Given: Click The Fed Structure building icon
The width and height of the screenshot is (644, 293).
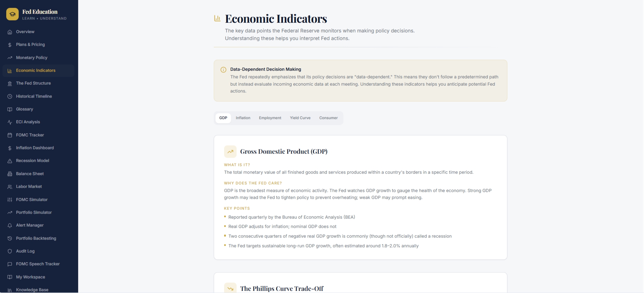Looking at the screenshot, I should click(10, 83).
